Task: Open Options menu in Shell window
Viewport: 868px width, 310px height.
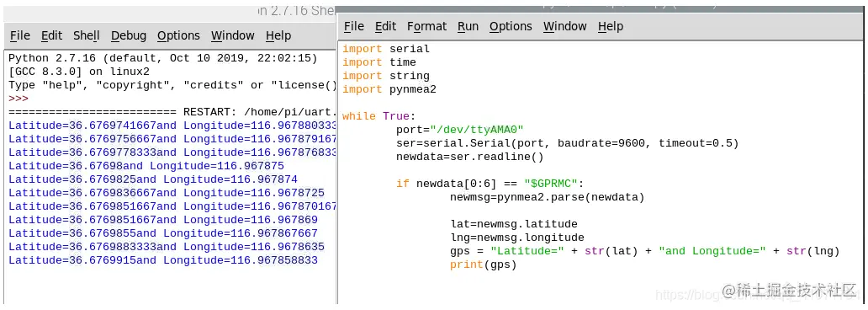Action: click(x=178, y=36)
